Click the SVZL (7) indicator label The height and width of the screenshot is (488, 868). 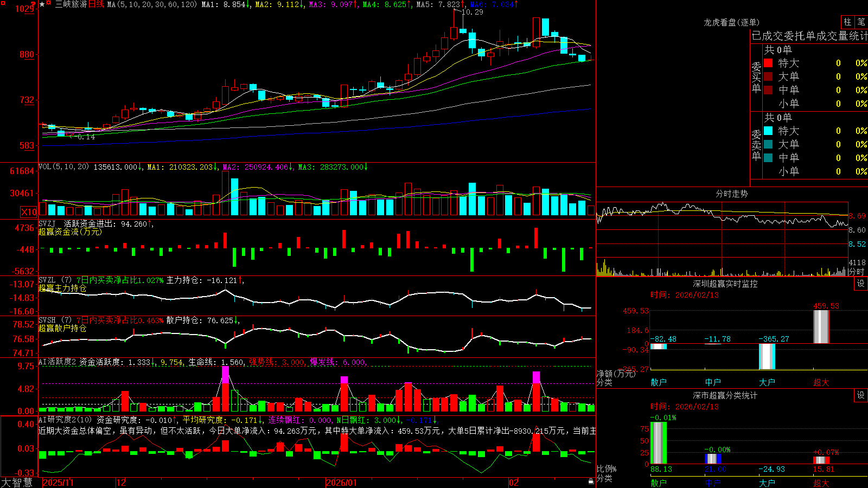pos(55,280)
